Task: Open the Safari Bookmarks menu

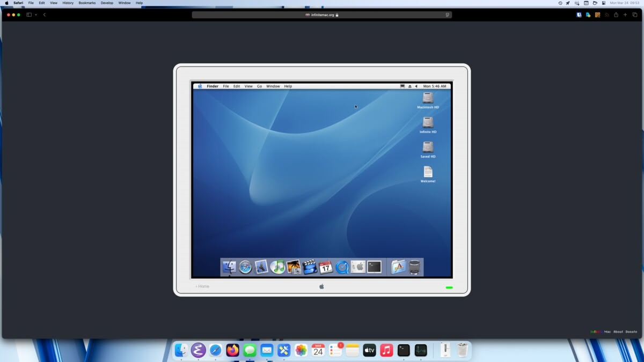Action: [87, 3]
